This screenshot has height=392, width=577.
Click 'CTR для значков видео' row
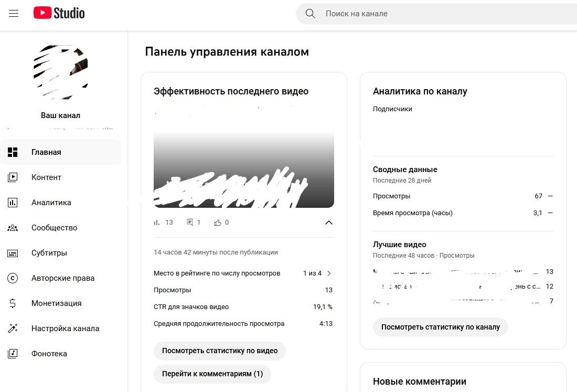243,307
